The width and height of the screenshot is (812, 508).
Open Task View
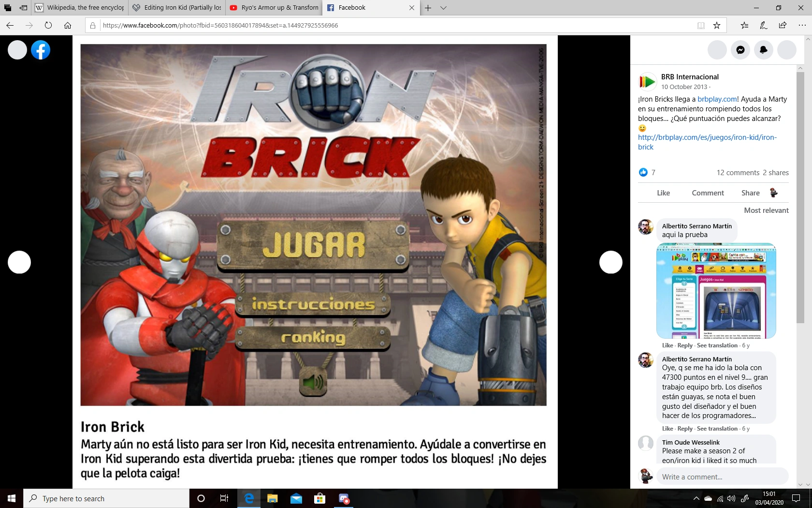click(x=224, y=498)
